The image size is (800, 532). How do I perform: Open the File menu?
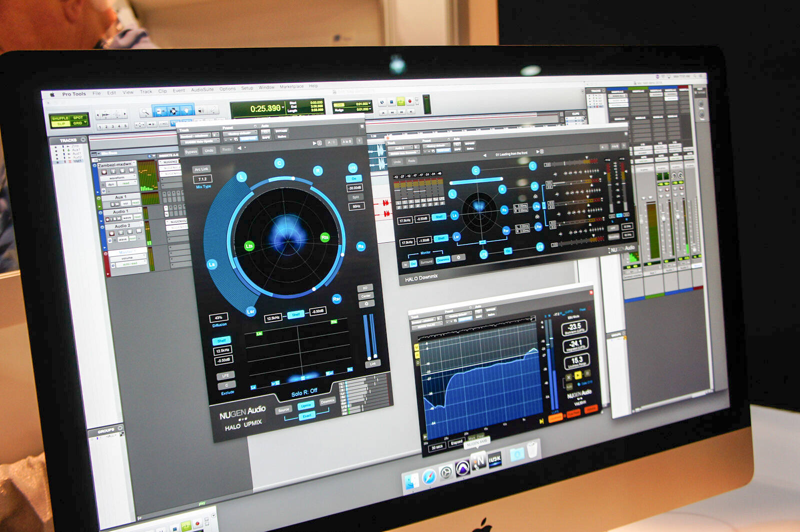(96, 93)
